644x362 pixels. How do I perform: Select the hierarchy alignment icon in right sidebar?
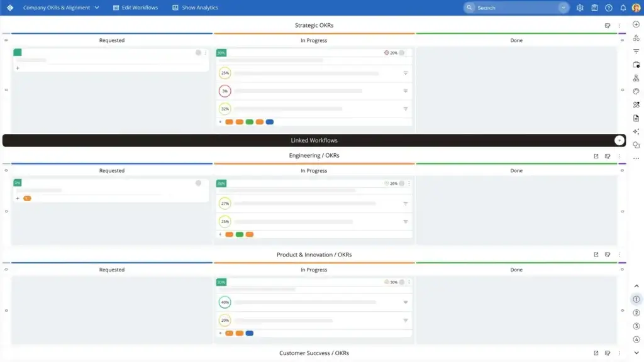tap(636, 77)
